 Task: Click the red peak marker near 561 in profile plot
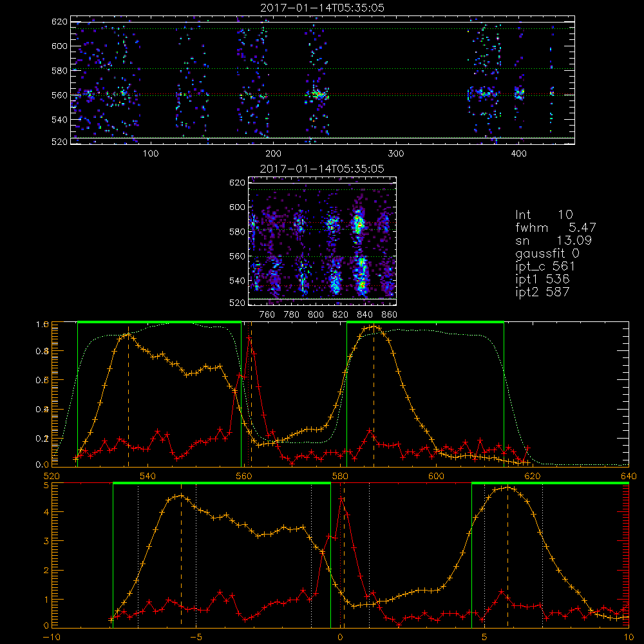pos(249,337)
